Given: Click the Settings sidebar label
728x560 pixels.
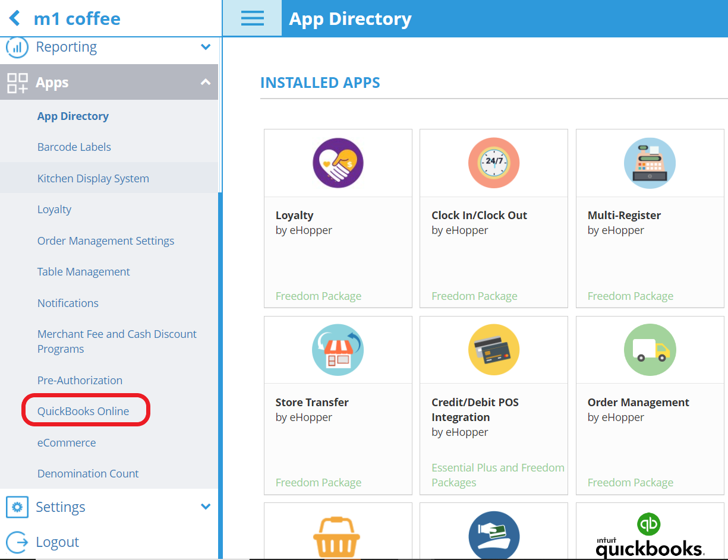Looking at the screenshot, I should click(x=60, y=507).
